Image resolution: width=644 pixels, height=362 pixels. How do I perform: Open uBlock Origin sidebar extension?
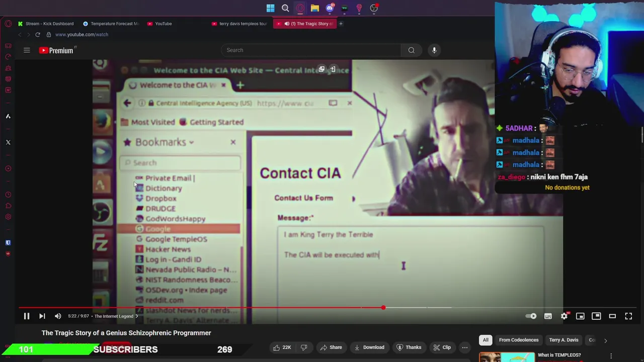[x=8, y=253]
